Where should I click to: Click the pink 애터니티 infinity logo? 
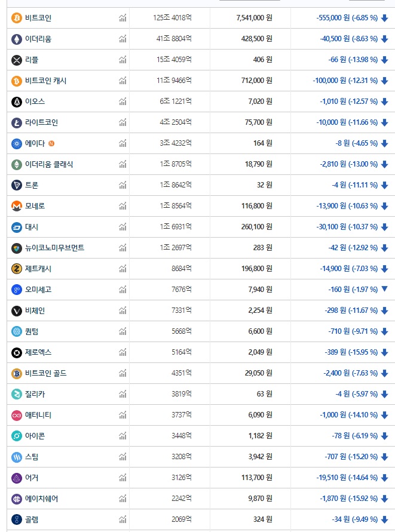[17, 415]
